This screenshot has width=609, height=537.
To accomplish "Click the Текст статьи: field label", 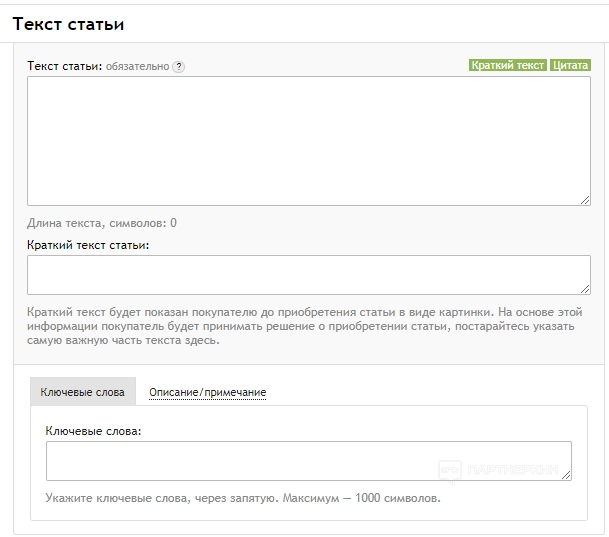I will tap(65, 66).
